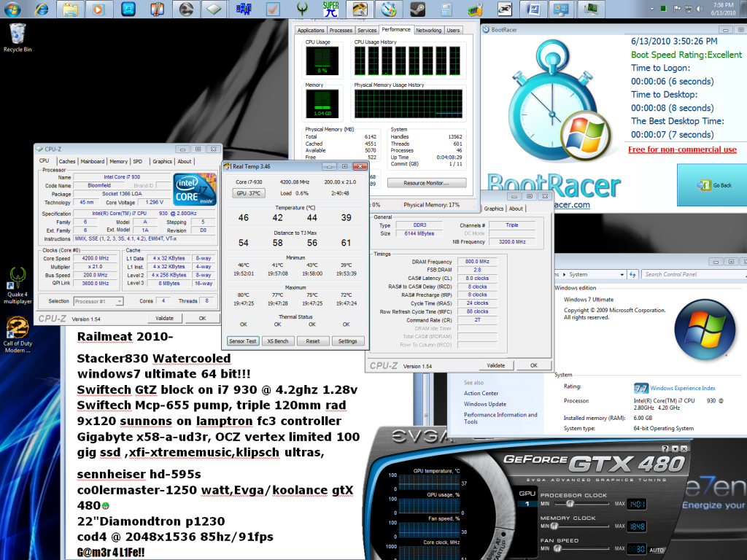Click the Intel Core i7 930 Name field
Screen dimensions: 747x560
pyautogui.click(x=122, y=177)
